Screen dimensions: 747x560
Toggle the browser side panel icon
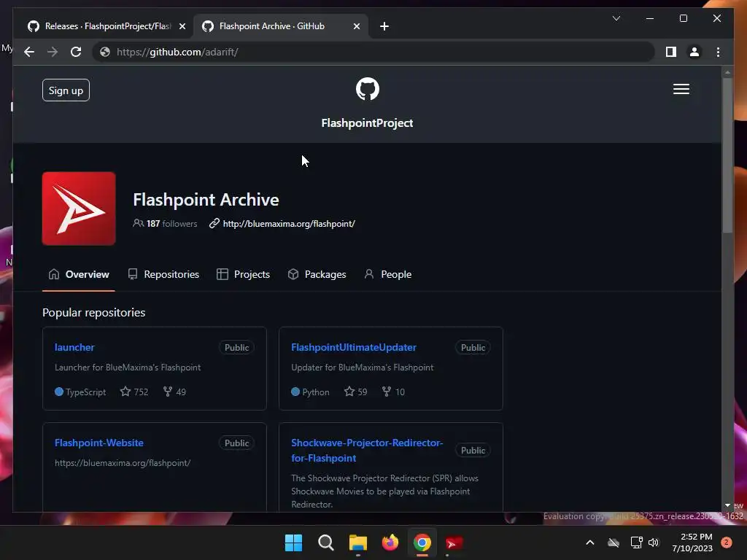[x=671, y=52]
